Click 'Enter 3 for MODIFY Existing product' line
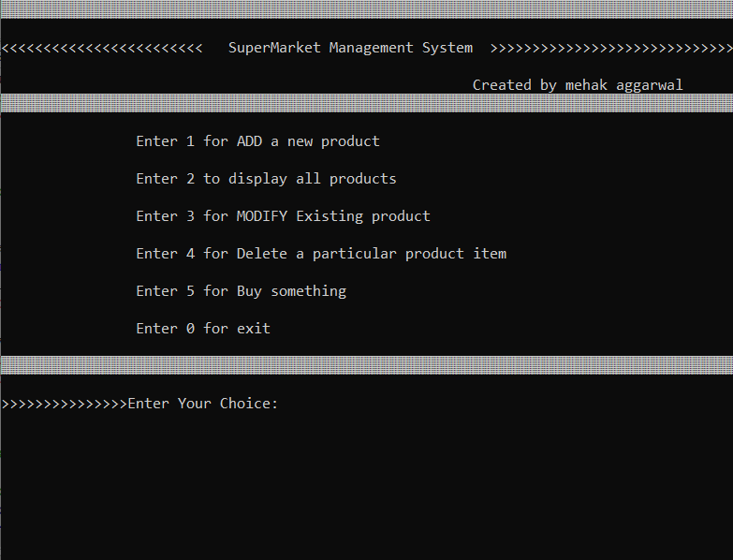The width and height of the screenshot is (733, 560). pos(283,216)
